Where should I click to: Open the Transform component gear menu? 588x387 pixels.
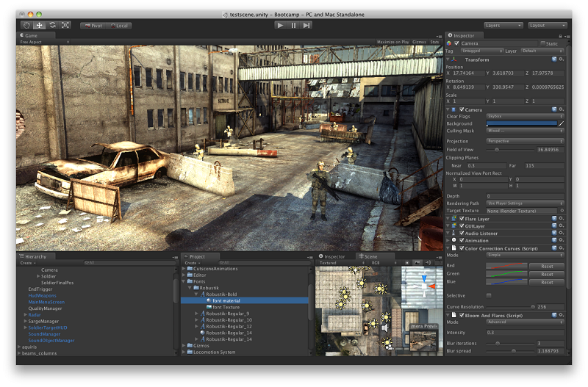[x=562, y=59]
